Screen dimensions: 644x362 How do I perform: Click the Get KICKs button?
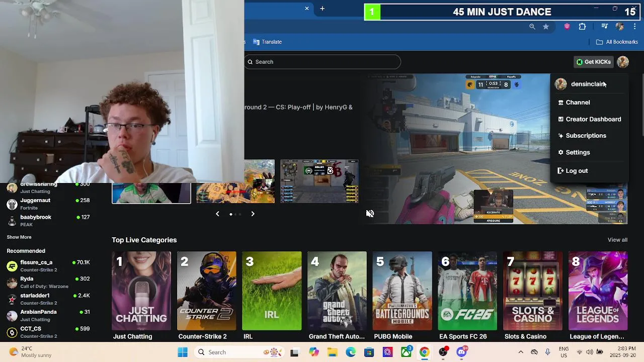coord(593,62)
